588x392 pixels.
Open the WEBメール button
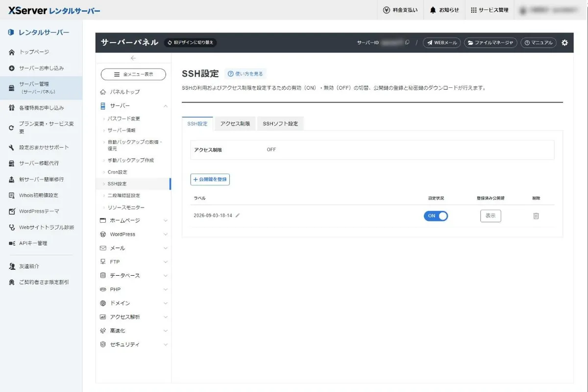pos(441,43)
